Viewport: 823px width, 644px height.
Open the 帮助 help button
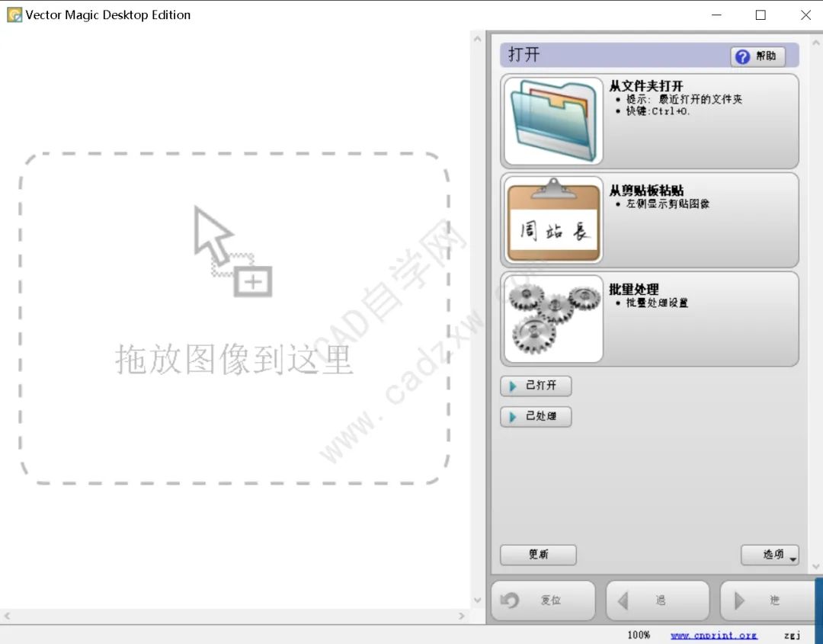[x=758, y=56]
